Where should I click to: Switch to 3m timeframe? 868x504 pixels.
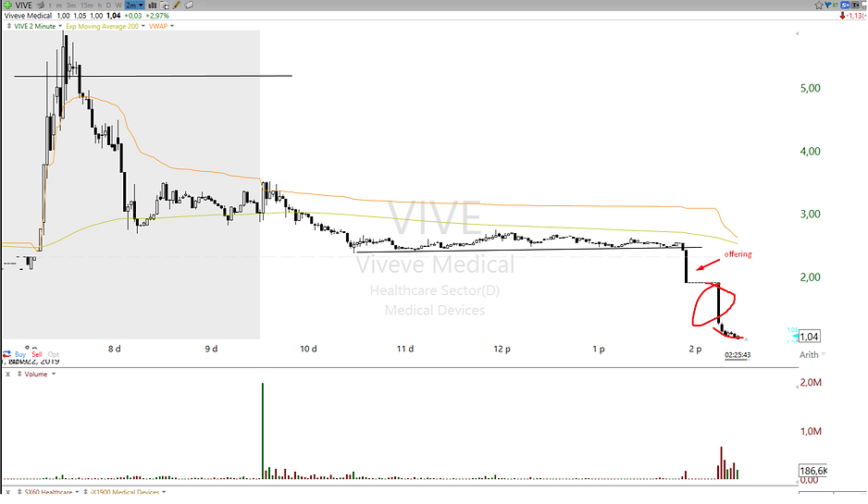click(x=71, y=6)
